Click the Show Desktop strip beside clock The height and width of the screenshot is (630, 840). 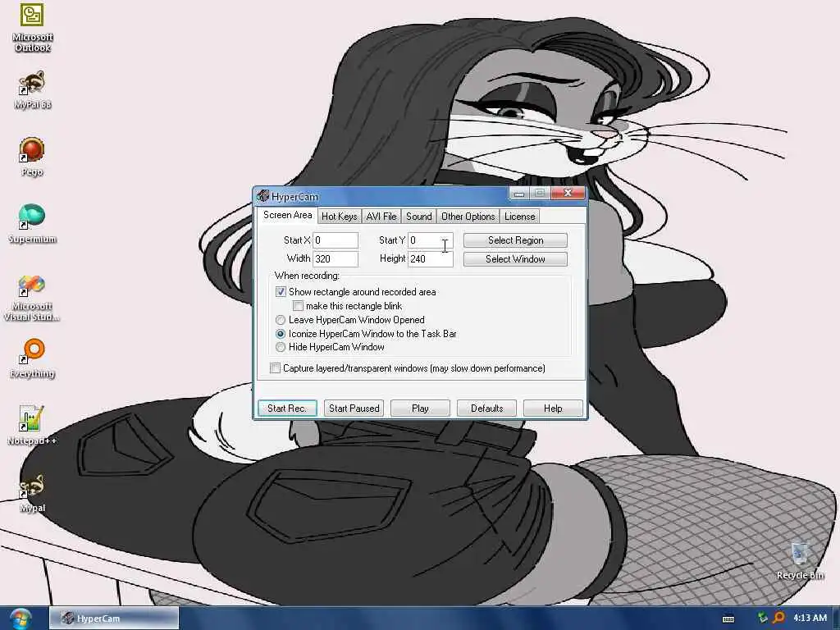pos(836,619)
